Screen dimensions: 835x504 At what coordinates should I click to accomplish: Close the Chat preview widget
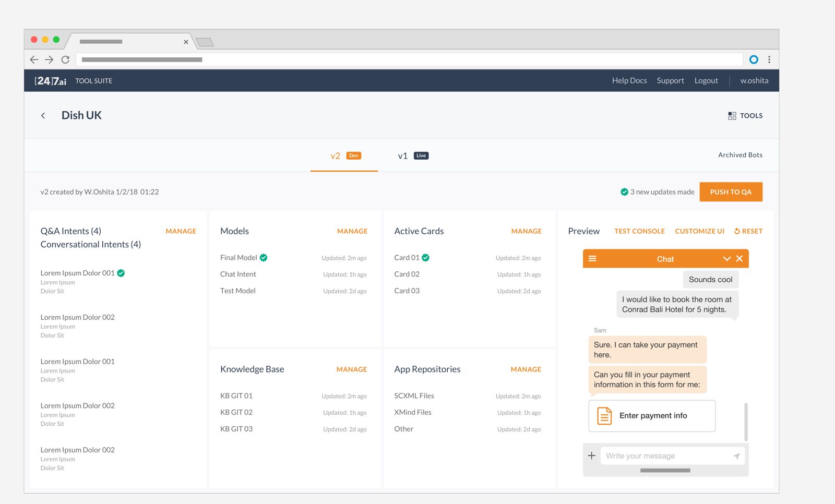tap(739, 259)
